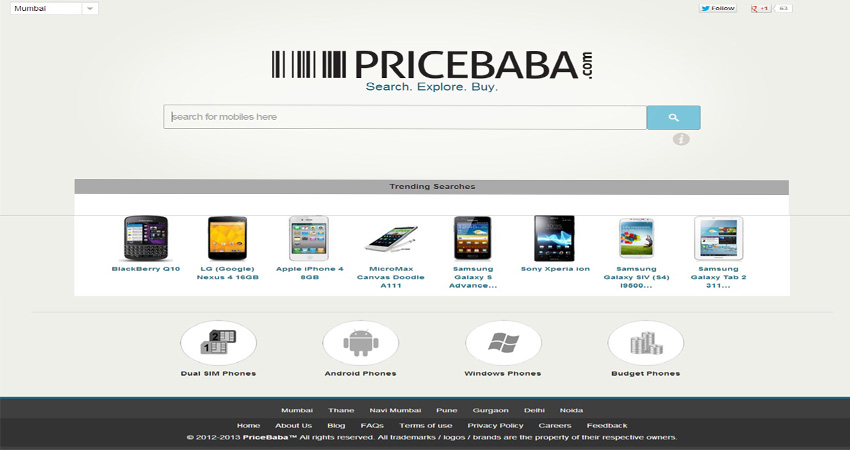Open the Apple iPhone 4 8GB link
Screen dimensions: 850x450
[310, 273]
